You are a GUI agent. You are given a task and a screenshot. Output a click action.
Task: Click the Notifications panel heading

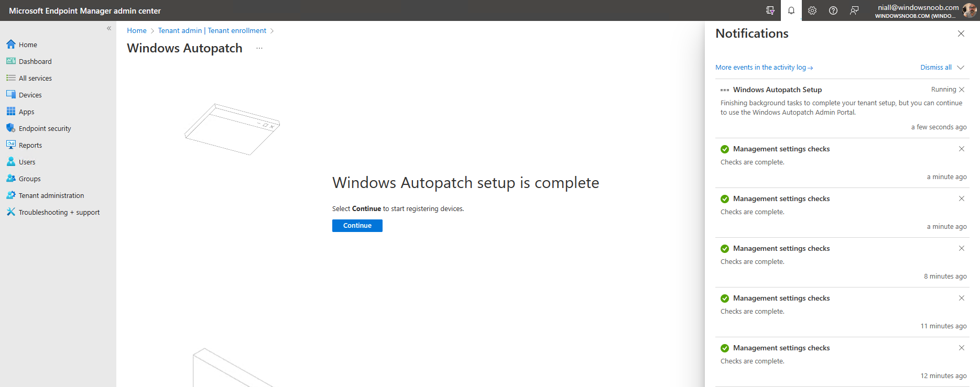point(752,34)
